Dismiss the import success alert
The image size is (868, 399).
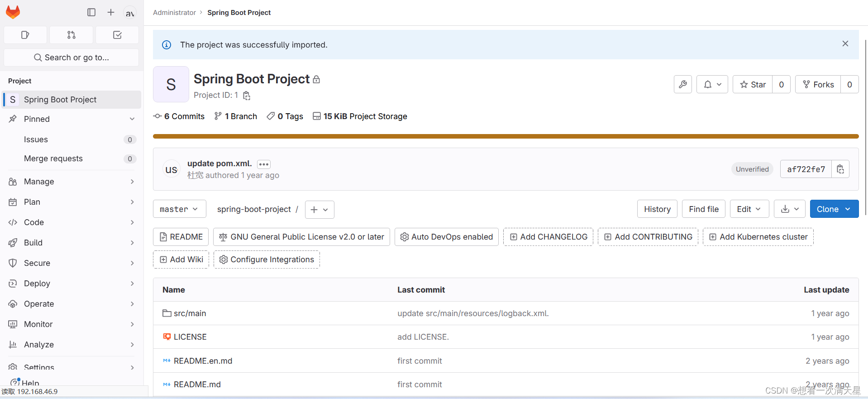click(x=845, y=43)
